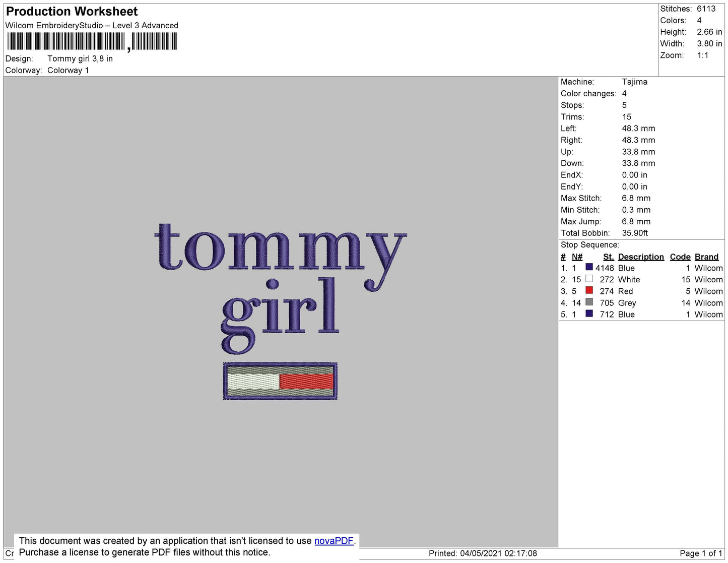
Task: Click 'White' description in stop row 2
Action: pos(629,279)
